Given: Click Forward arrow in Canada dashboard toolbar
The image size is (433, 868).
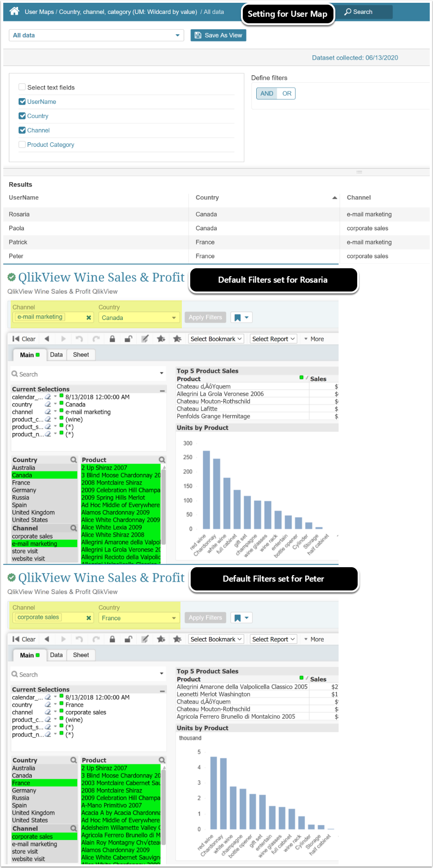Looking at the screenshot, I should coord(63,339).
